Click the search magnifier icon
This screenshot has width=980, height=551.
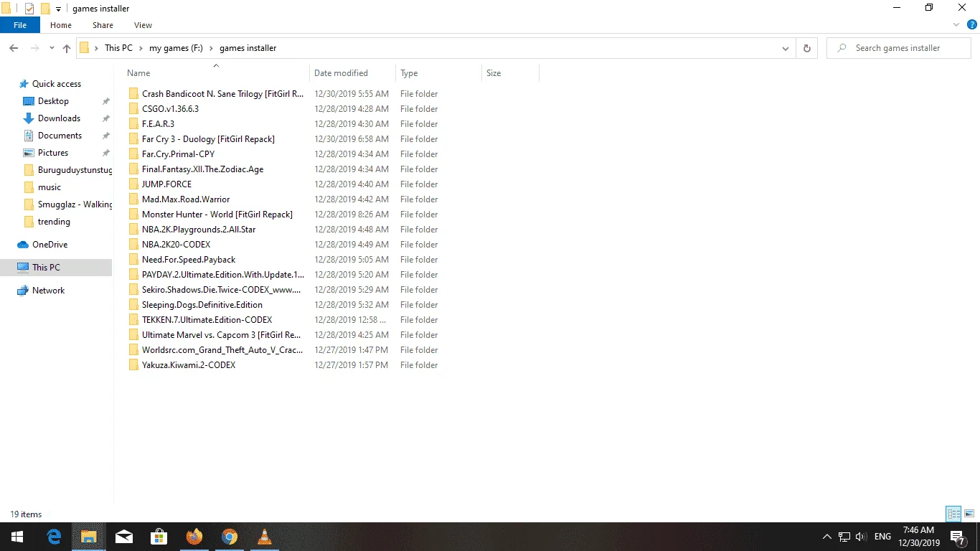pos(841,48)
